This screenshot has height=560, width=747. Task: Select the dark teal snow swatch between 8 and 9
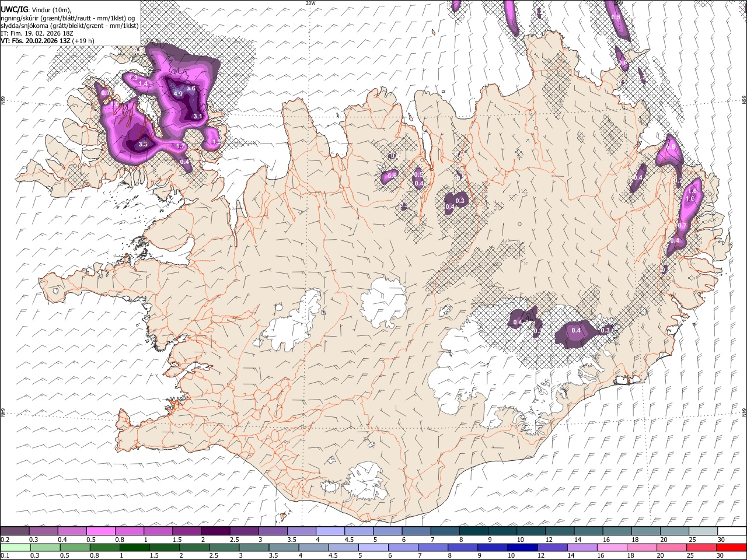tap(473, 531)
